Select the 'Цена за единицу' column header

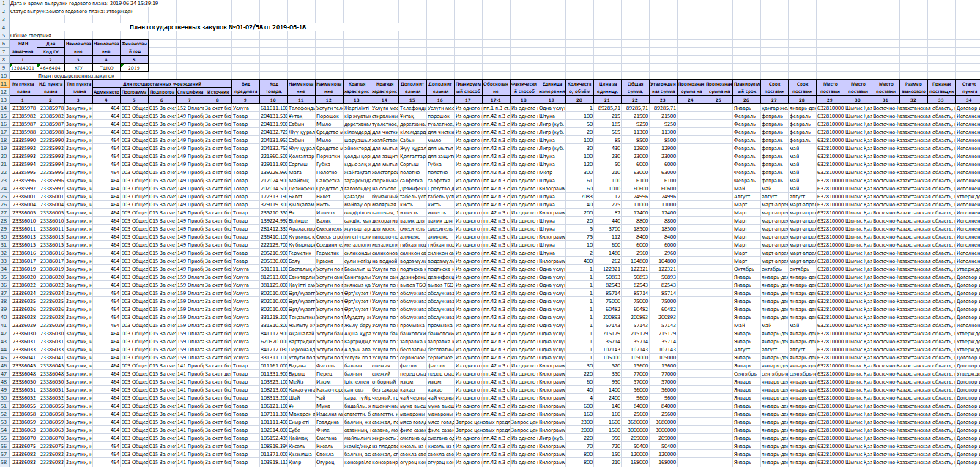point(607,89)
